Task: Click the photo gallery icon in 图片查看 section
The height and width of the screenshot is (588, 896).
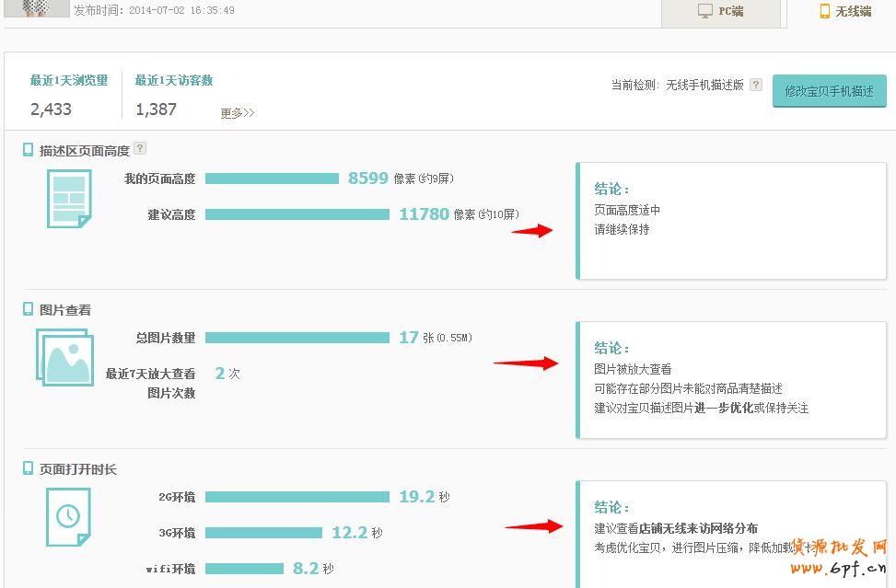Action: click(64, 357)
